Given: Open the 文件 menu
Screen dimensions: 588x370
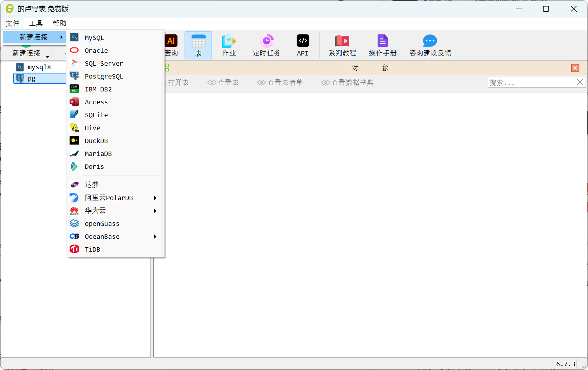Looking at the screenshot, I should 13,23.
